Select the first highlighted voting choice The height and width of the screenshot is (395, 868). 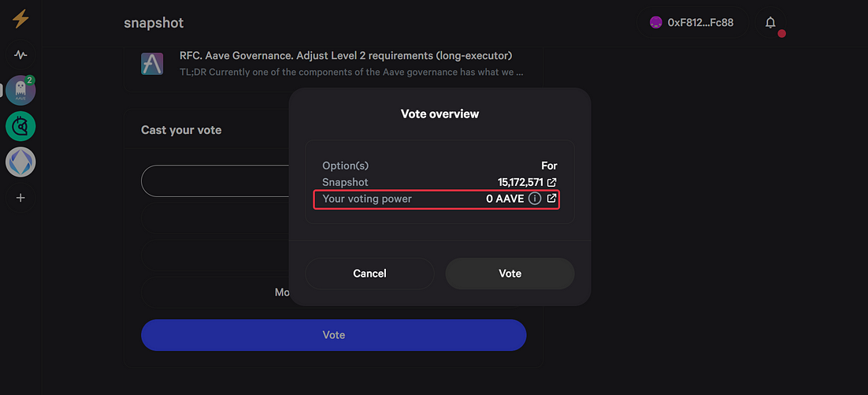(215, 181)
